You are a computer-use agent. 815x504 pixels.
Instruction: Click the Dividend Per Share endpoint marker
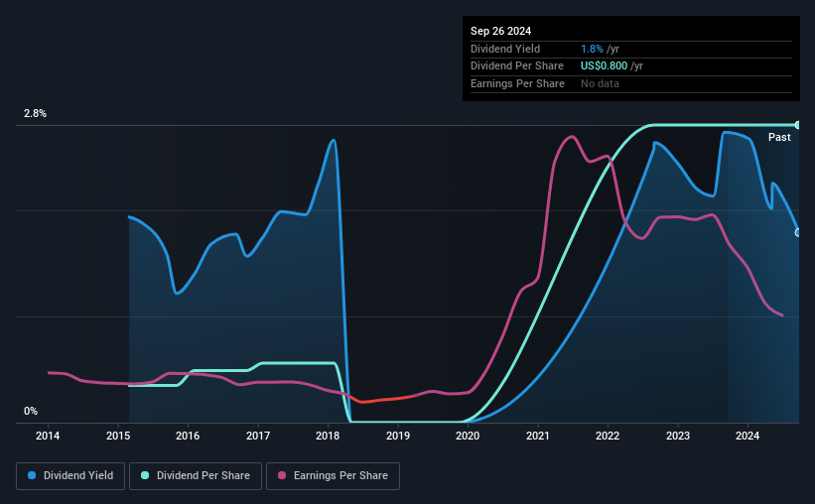coord(798,125)
